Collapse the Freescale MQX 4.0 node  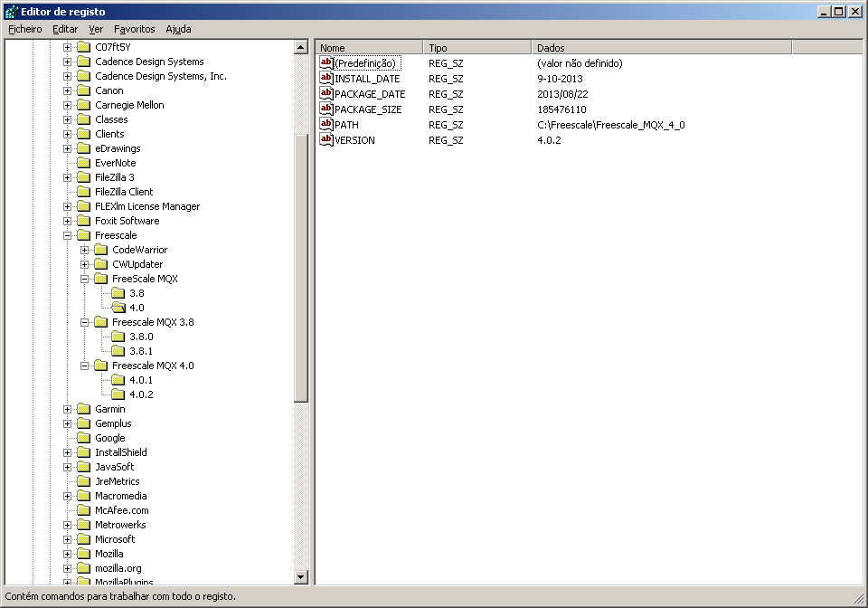84,366
